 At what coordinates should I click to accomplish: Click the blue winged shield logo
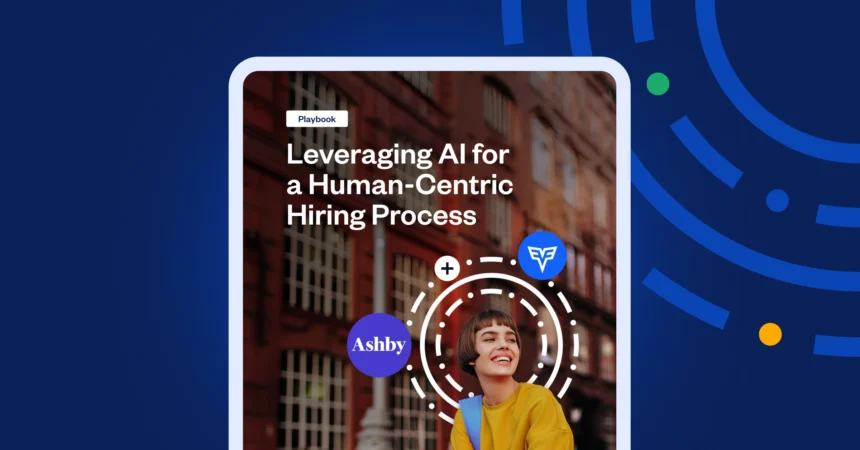[542, 256]
